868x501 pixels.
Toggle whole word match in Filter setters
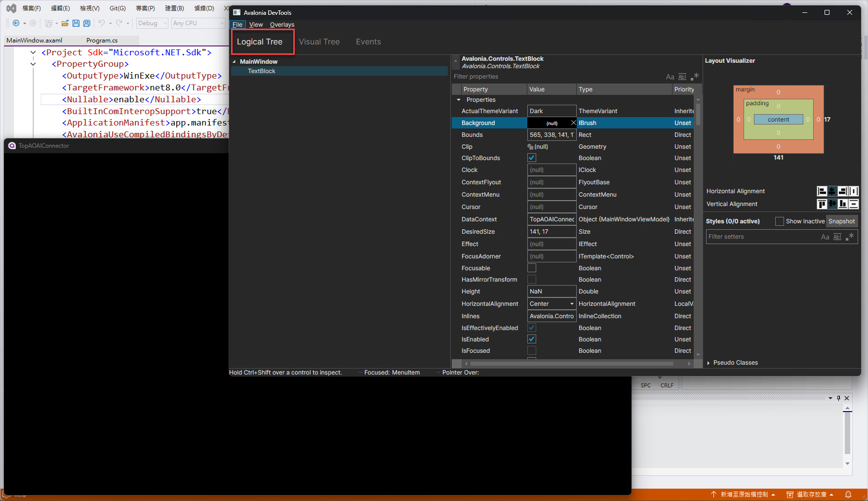[x=837, y=237]
